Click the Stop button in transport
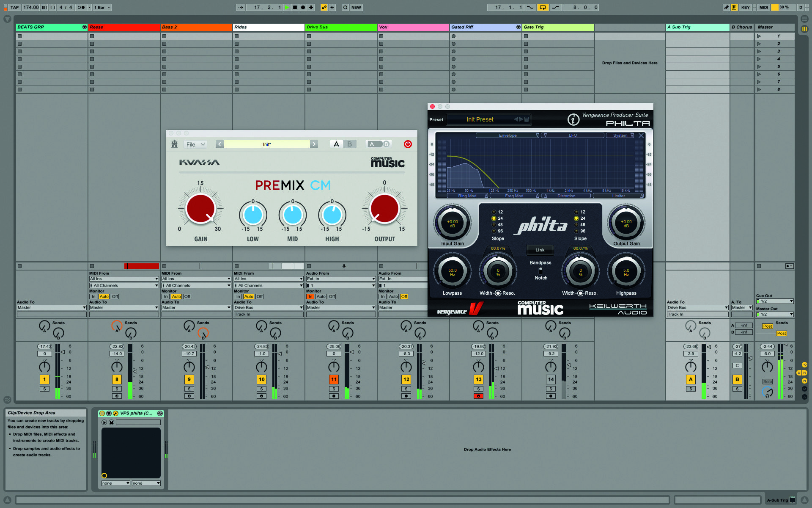 coord(295,7)
